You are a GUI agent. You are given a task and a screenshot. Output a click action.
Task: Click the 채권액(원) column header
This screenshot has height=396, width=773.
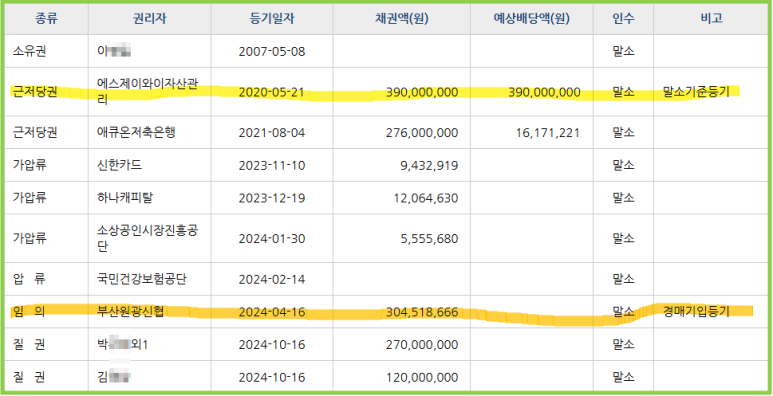[401, 19]
